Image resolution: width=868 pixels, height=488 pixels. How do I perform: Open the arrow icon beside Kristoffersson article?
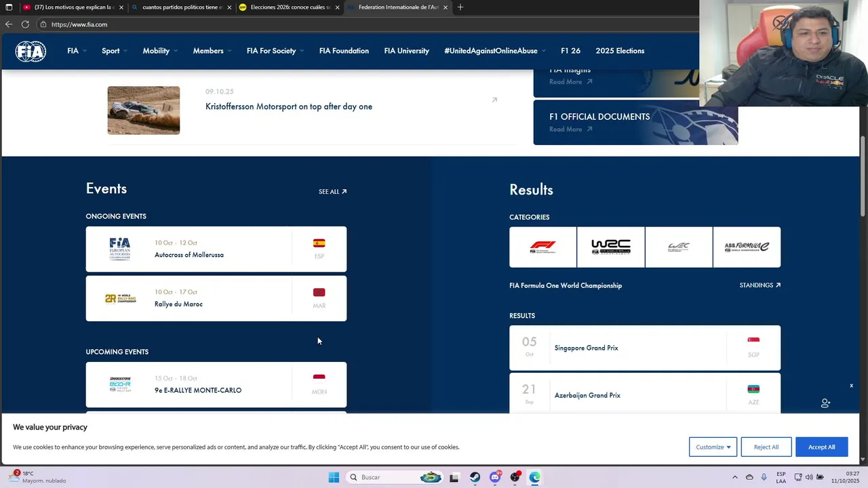tap(494, 100)
